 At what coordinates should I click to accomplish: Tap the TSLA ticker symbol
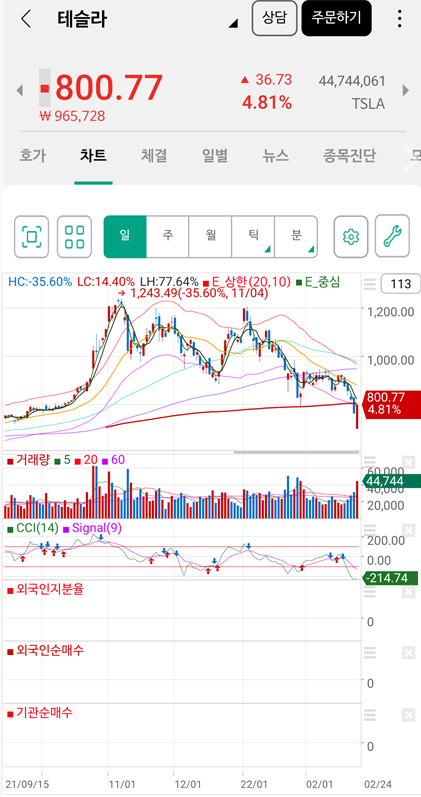coord(368,104)
